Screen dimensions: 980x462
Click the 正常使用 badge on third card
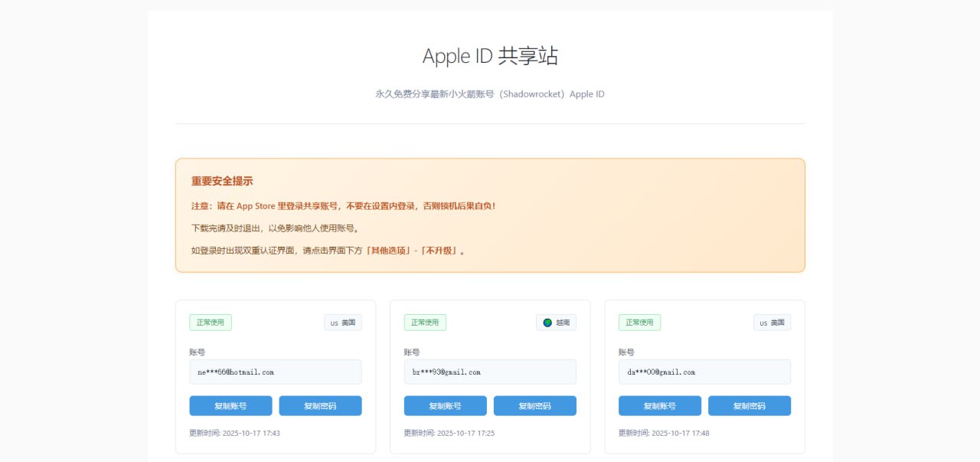(639, 322)
